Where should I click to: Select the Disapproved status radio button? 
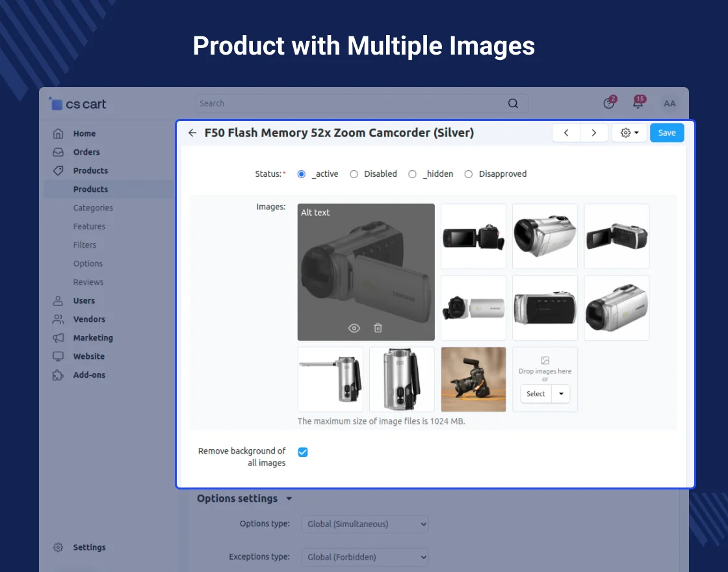pos(469,174)
